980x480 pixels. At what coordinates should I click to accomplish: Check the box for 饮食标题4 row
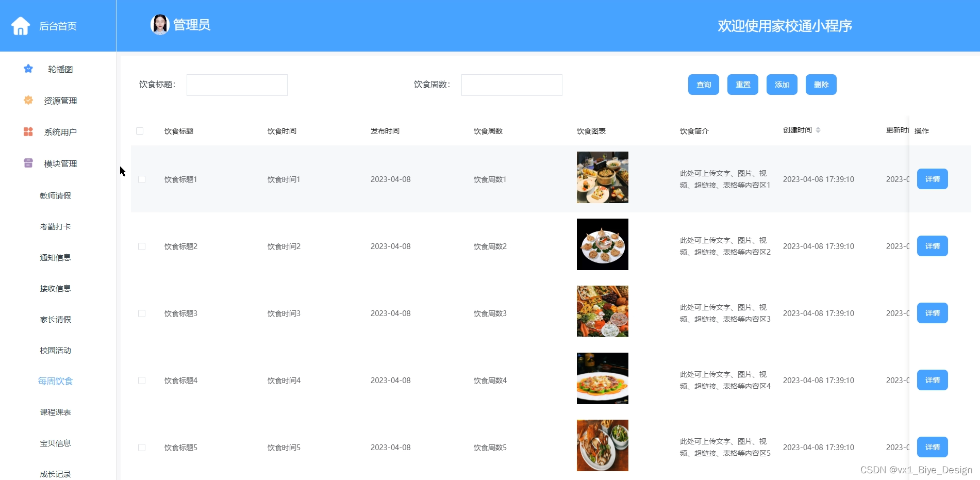coord(142,380)
